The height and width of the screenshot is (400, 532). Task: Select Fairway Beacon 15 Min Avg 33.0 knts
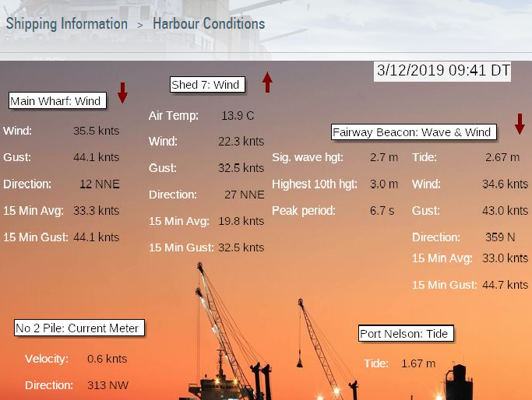coord(506,258)
